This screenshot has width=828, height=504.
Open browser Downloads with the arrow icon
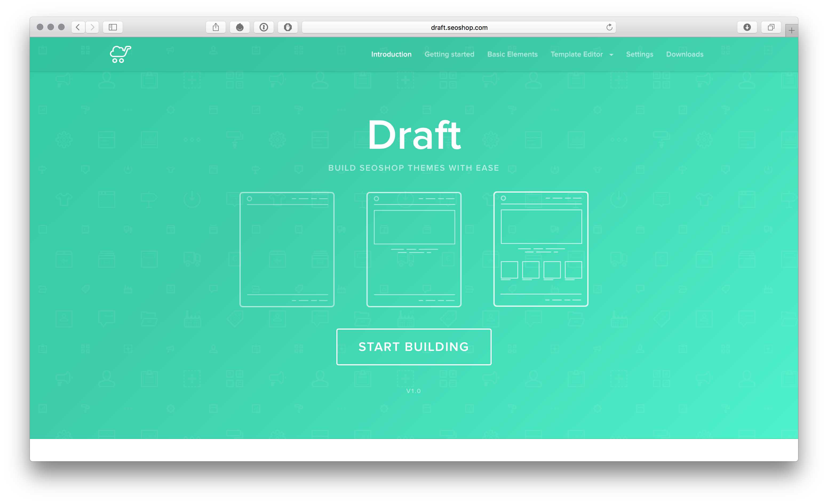coord(747,27)
